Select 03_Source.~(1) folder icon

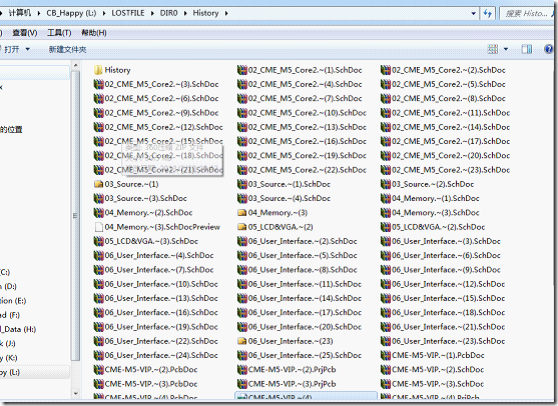(x=98, y=184)
